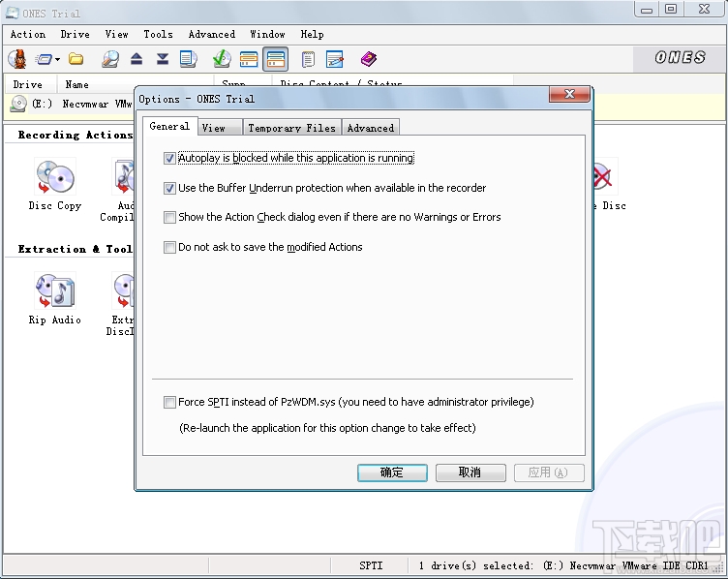Close the Options dialog with red X
This screenshot has height=579, width=728.
[x=569, y=94]
